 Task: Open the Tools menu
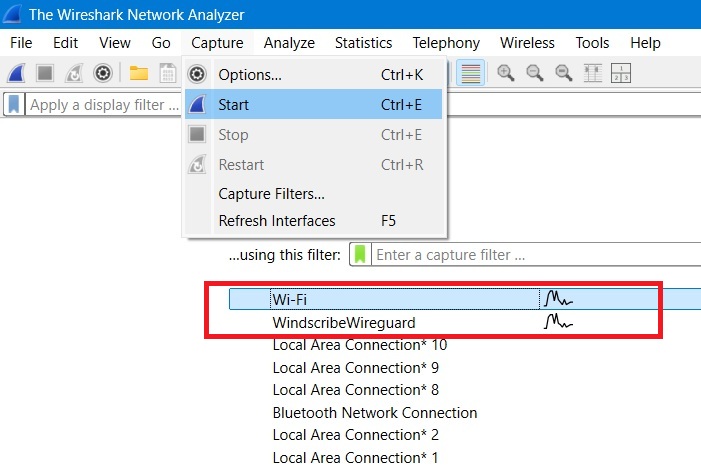592,43
